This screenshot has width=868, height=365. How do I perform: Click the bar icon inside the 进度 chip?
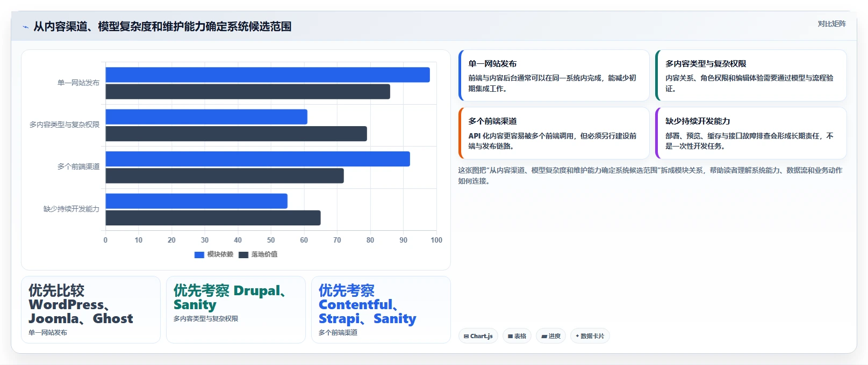click(x=544, y=337)
